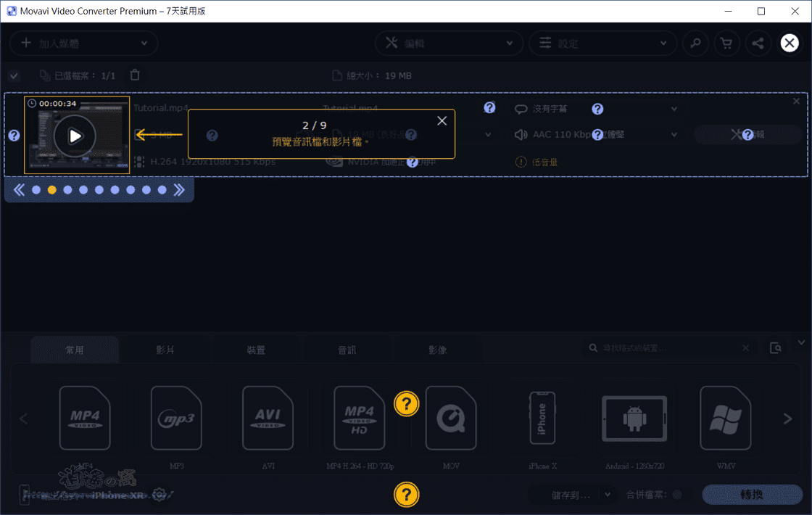Click the file edit button on the right
812x515 pixels.
(x=747, y=135)
